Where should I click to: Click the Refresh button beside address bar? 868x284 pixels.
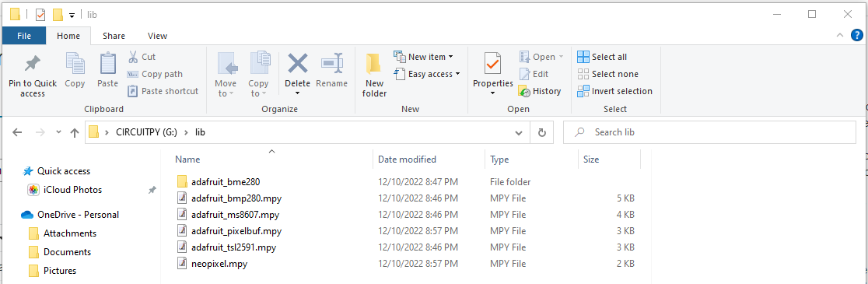pyautogui.click(x=542, y=133)
